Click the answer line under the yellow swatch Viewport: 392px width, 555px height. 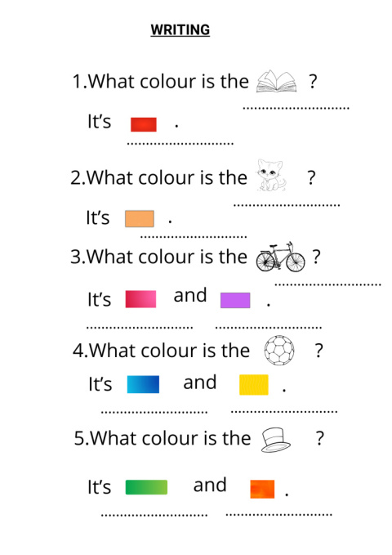pyautogui.click(x=284, y=412)
